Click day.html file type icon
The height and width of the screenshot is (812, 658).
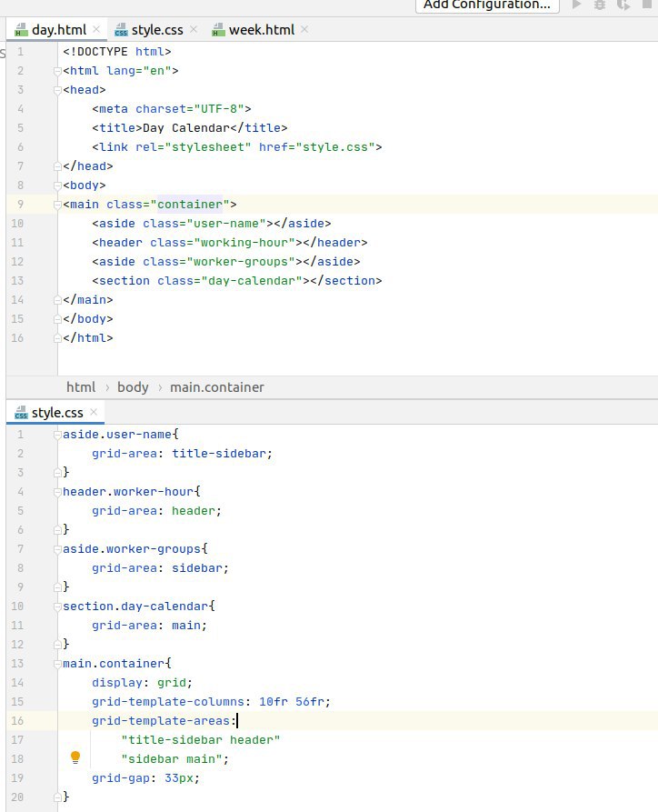tap(21, 30)
